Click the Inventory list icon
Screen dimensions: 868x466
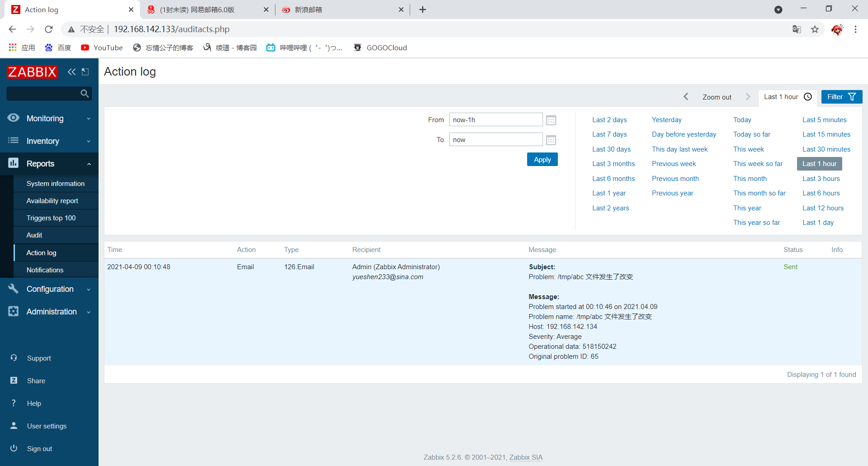[x=14, y=141]
